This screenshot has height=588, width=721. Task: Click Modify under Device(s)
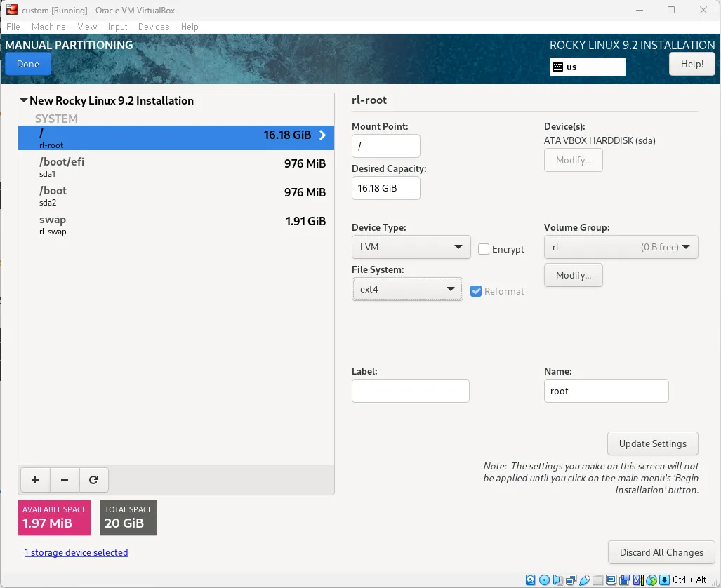pos(573,160)
